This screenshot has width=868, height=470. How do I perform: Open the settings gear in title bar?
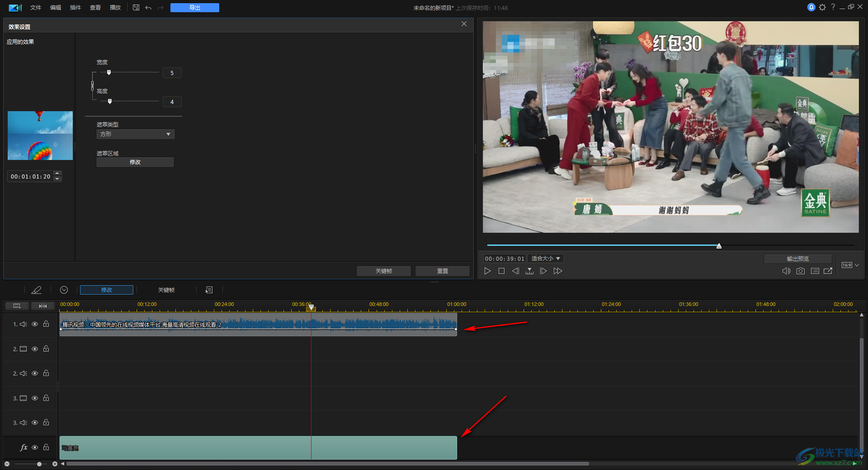point(822,7)
